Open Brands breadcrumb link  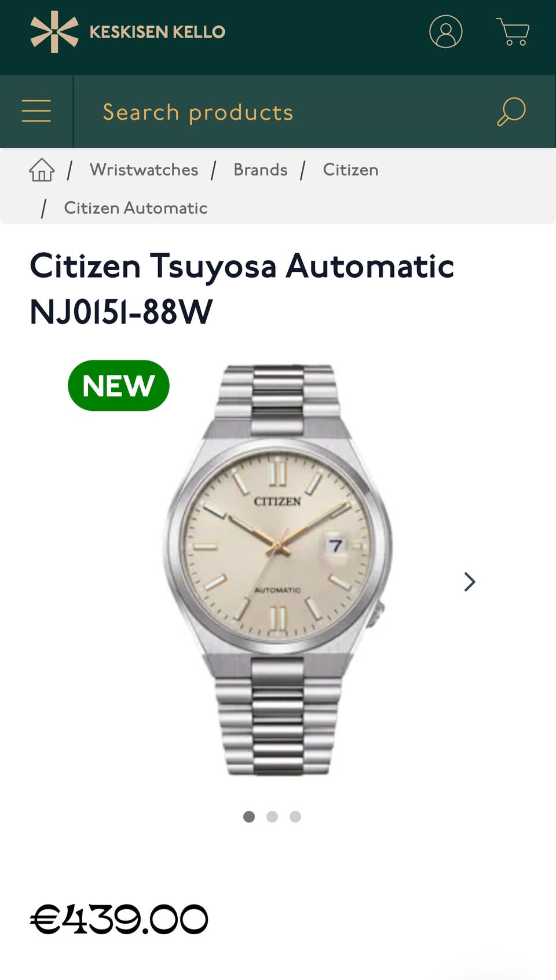[261, 170]
